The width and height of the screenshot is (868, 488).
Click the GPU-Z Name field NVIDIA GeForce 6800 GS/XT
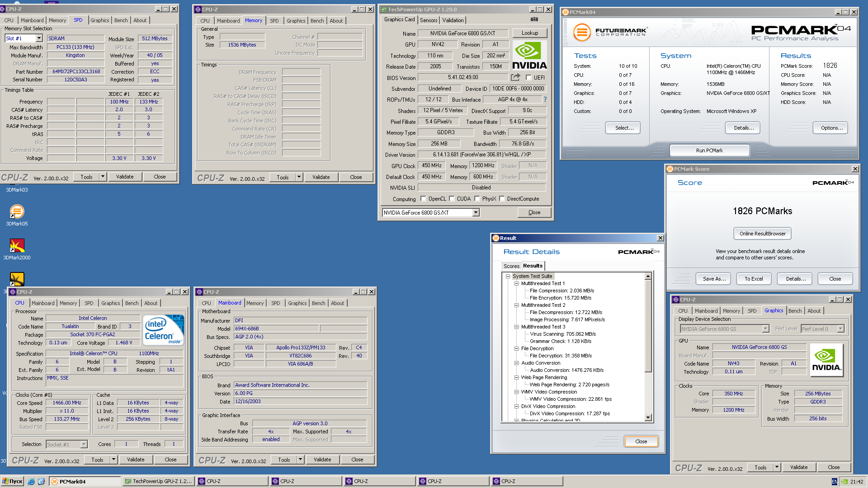coord(462,33)
